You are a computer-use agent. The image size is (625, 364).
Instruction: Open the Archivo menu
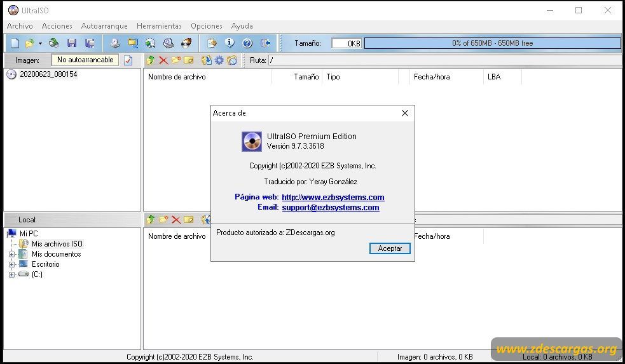[20, 26]
